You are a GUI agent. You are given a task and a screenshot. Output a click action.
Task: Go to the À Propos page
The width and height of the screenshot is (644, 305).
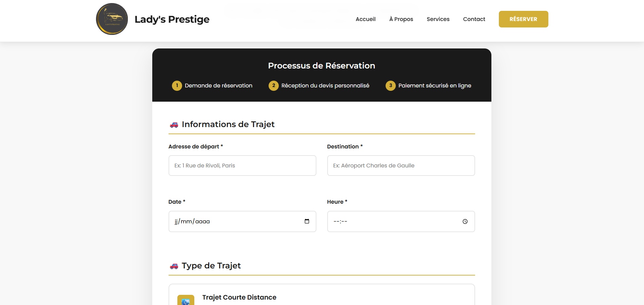click(401, 19)
